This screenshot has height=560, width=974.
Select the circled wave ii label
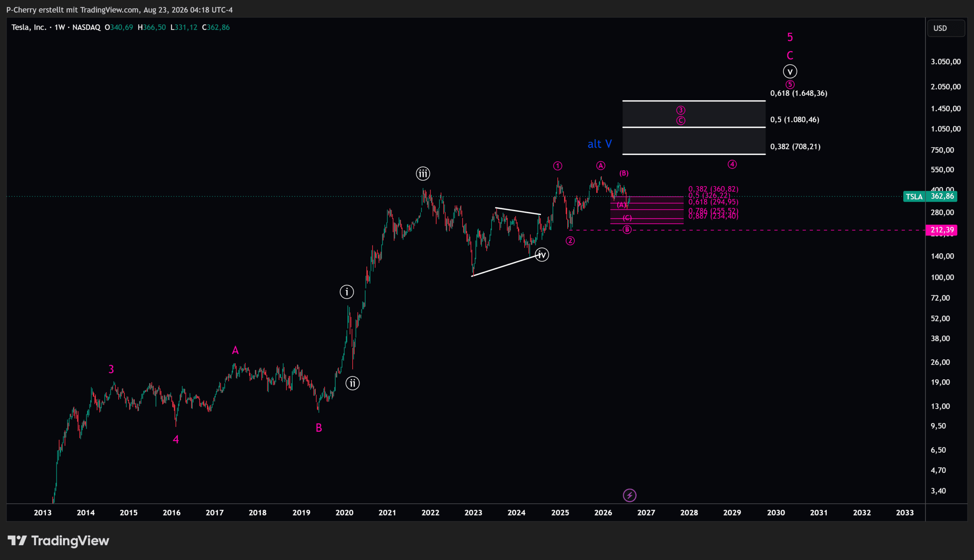coord(353,383)
